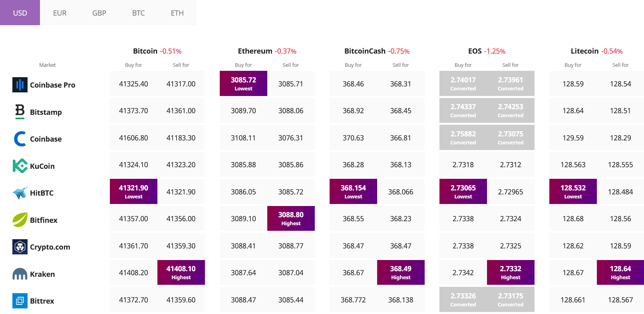Click Litecoin buy price 128.661
644x314 pixels.
pyautogui.click(x=573, y=300)
